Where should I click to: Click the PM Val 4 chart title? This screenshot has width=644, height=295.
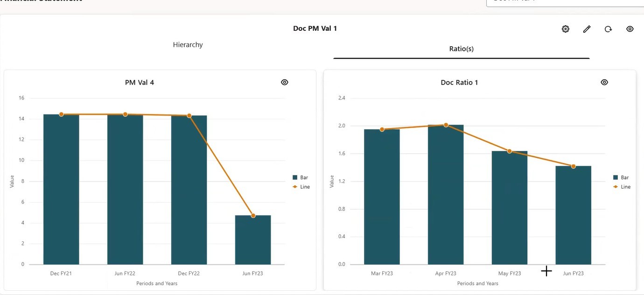pos(140,83)
